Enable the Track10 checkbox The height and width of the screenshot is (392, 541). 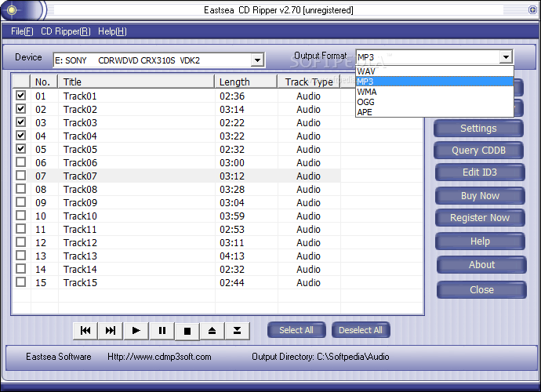tap(20, 216)
